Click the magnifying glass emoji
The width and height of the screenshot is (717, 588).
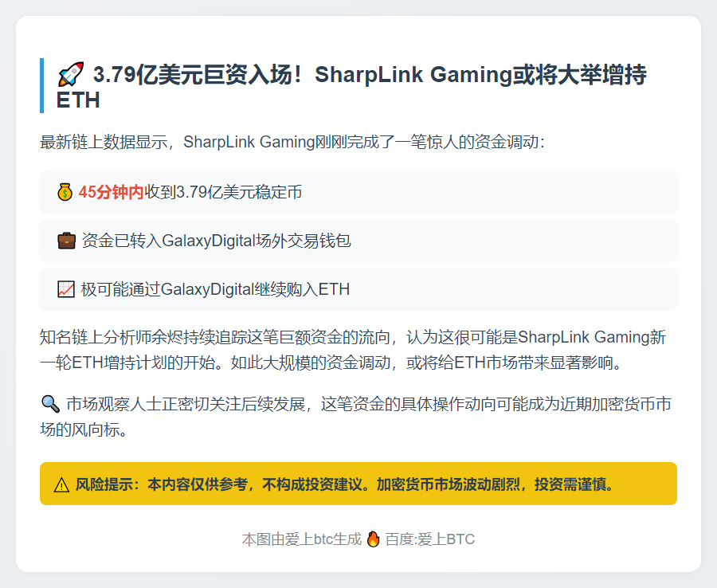pyautogui.click(x=49, y=404)
